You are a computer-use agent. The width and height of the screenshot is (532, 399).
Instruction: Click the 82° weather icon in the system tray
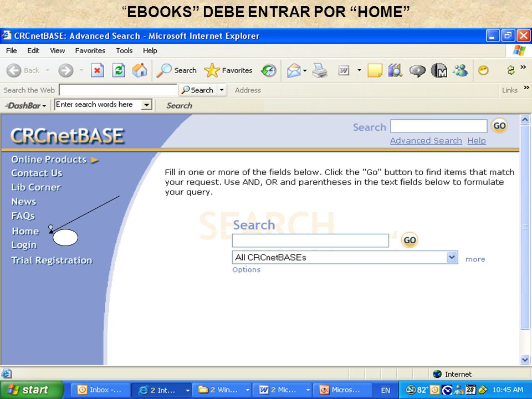click(417, 390)
